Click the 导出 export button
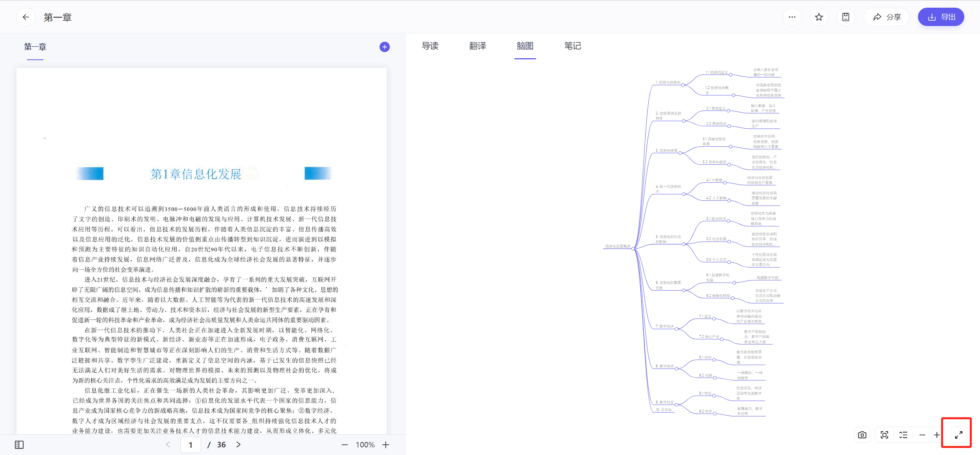This screenshot has width=980, height=455. click(941, 17)
